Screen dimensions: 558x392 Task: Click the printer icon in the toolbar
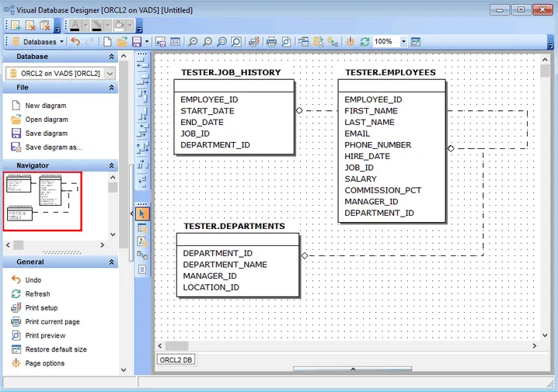(271, 41)
